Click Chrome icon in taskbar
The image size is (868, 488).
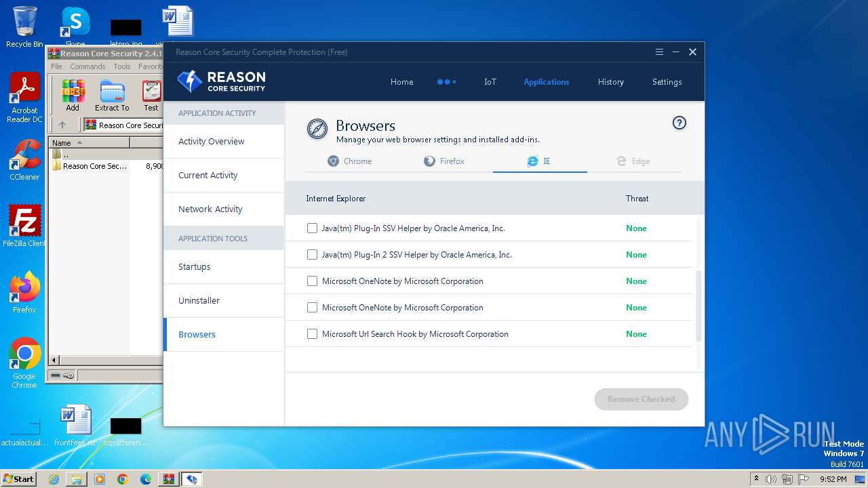click(x=123, y=479)
